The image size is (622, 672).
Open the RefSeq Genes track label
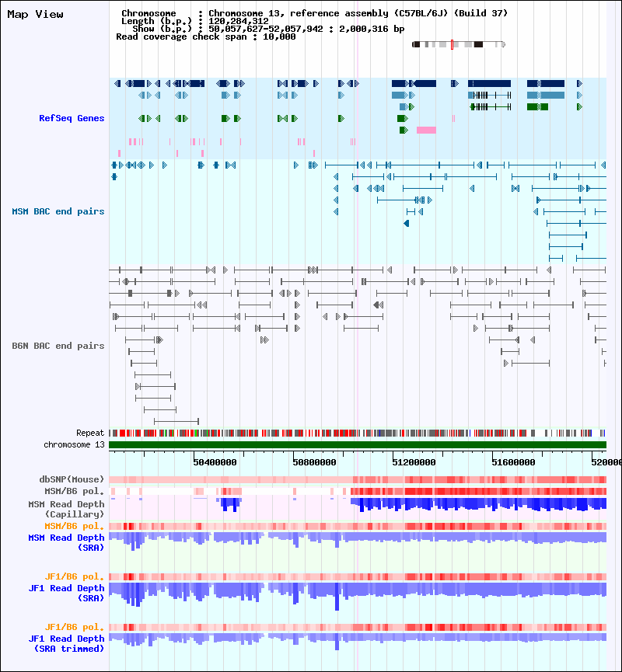pos(72,118)
